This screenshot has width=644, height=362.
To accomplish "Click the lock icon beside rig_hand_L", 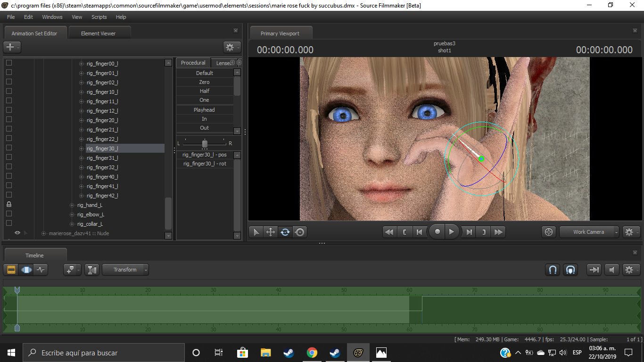I will [8, 205].
